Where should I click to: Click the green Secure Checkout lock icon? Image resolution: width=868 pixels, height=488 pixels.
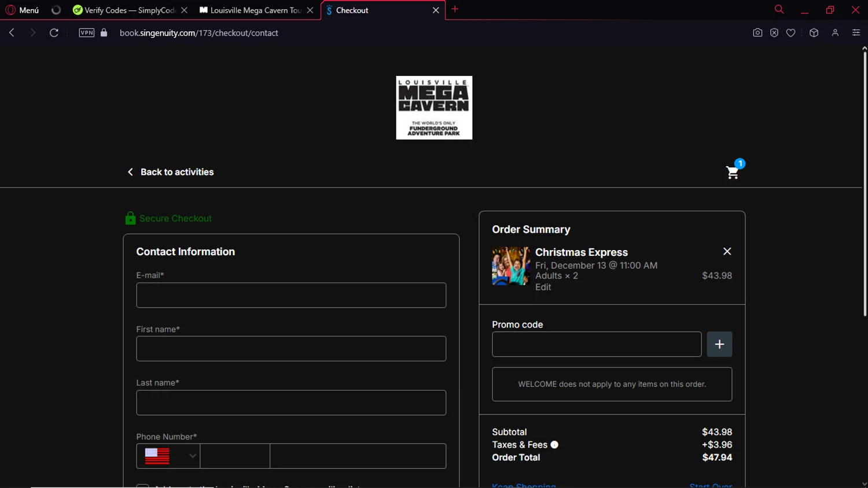tap(130, 218)
